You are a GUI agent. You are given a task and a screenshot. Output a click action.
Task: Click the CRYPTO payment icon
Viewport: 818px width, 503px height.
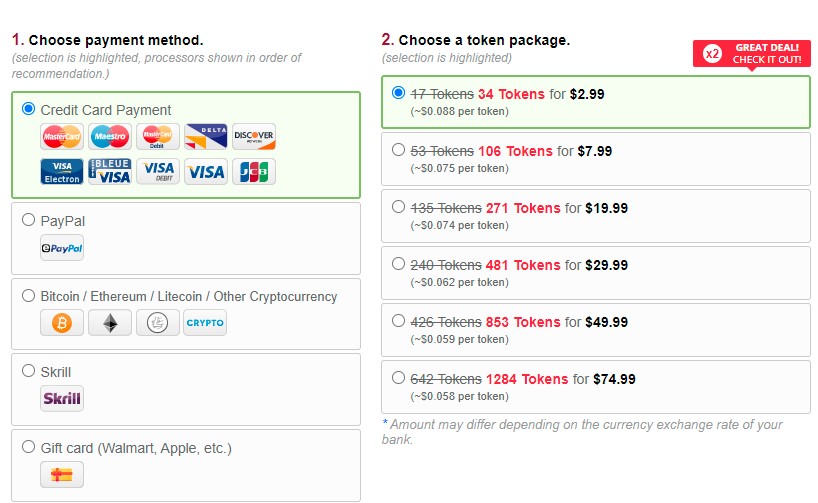pos(205,322)
